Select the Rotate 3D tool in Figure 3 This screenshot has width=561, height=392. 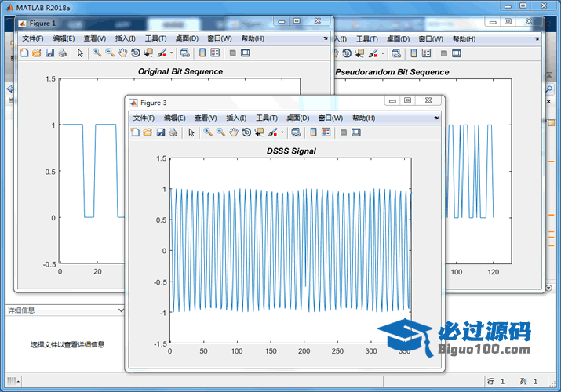246,132
